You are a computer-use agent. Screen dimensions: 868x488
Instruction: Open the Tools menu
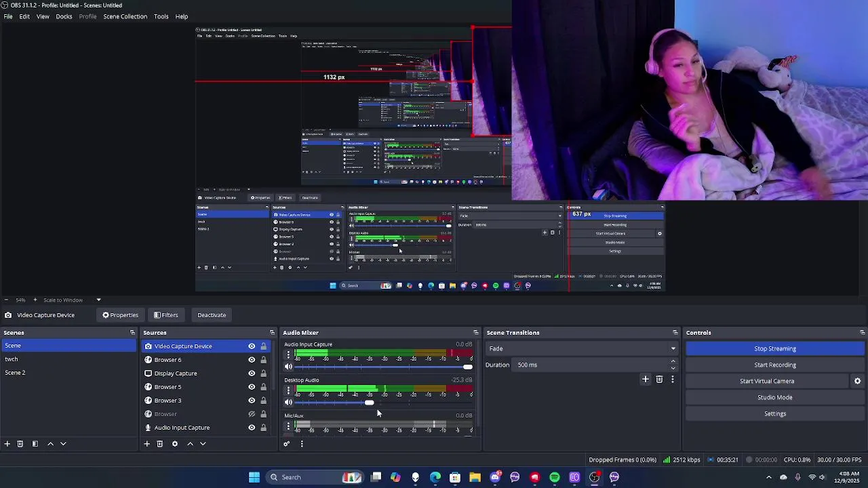[161, 16]
